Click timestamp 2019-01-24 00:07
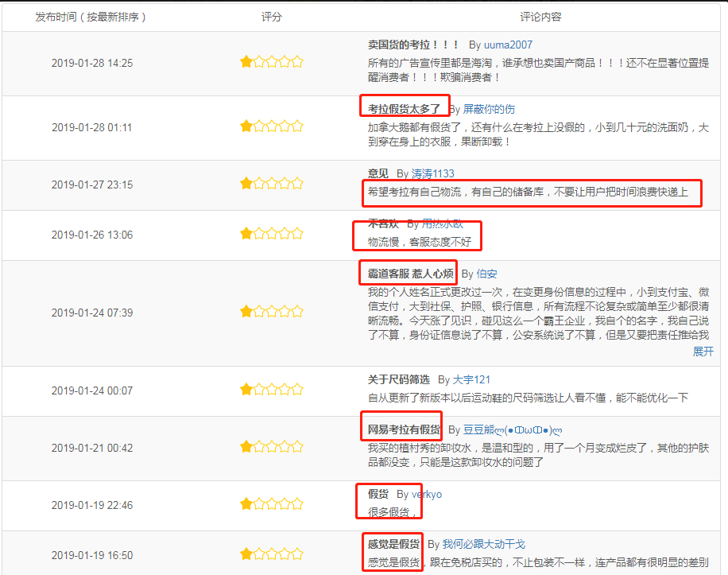 (x=92, y=391)
